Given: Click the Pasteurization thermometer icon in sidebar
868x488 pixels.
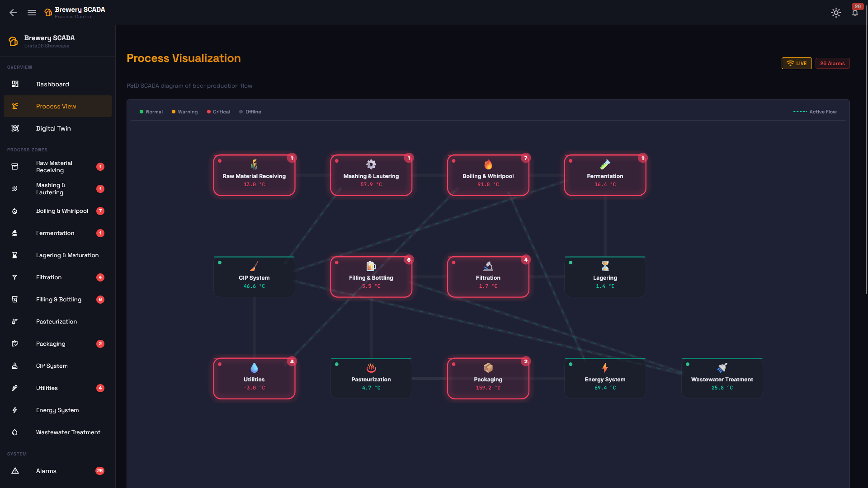Looking at the screenshot, I should click(x=15, y=322).
